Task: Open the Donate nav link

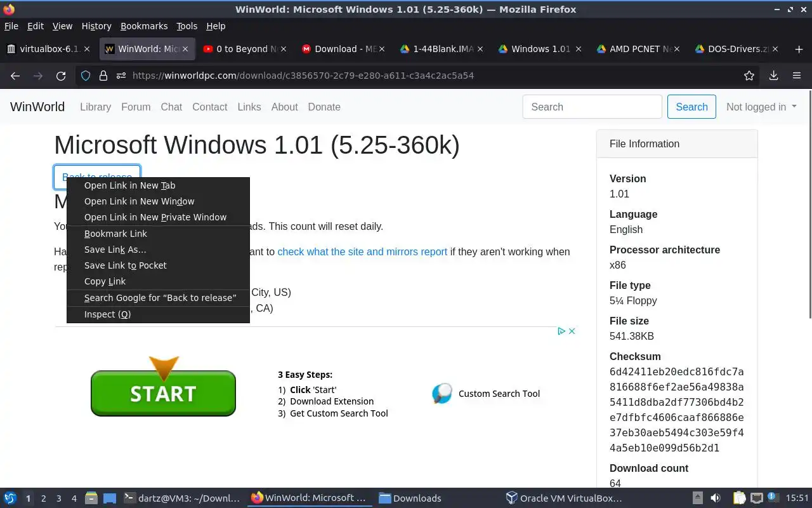Action: 324,107
